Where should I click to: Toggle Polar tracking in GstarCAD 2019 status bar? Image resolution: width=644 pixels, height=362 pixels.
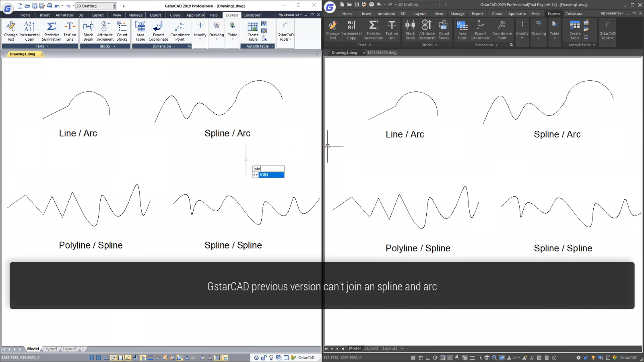[113, 358]
